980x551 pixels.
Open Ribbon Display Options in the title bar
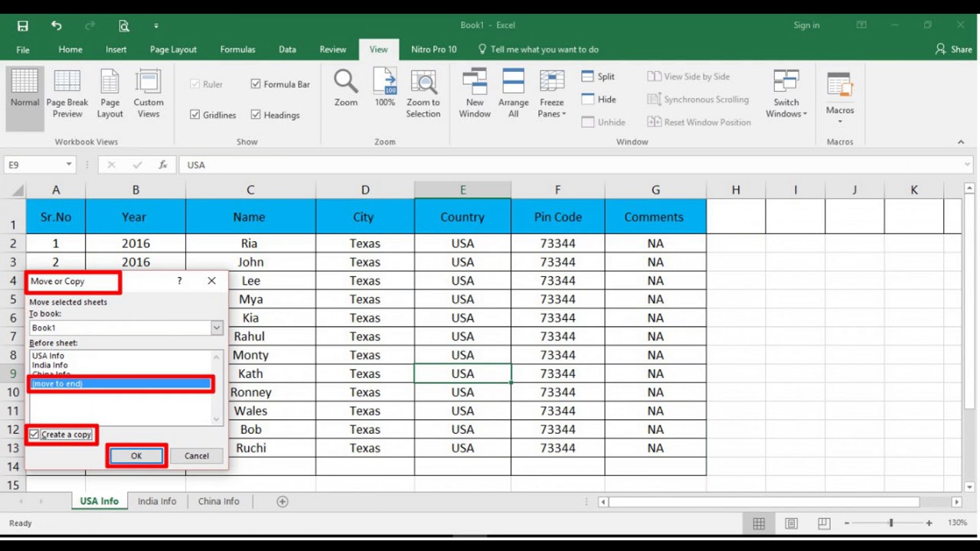[861, 25]
